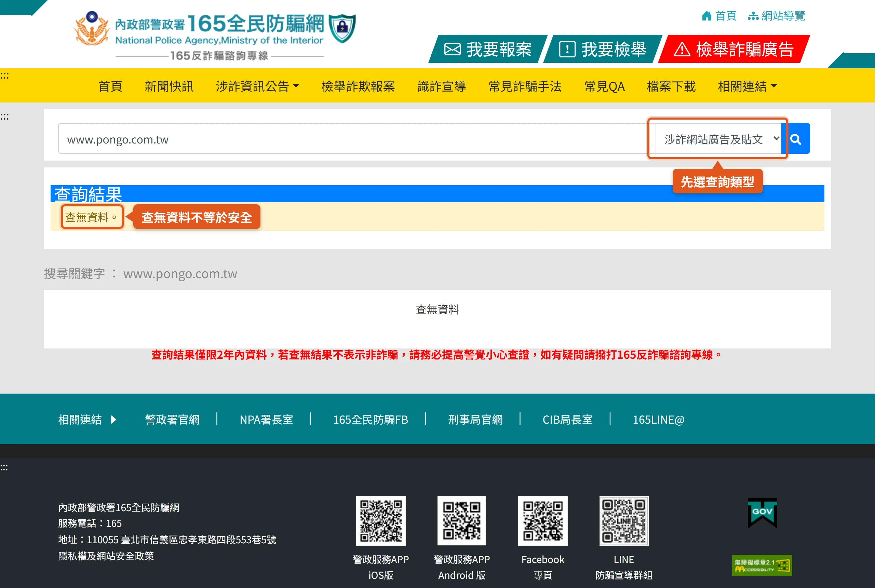
Task: Open 網站導覽 sitemap link
Action: 776,16
